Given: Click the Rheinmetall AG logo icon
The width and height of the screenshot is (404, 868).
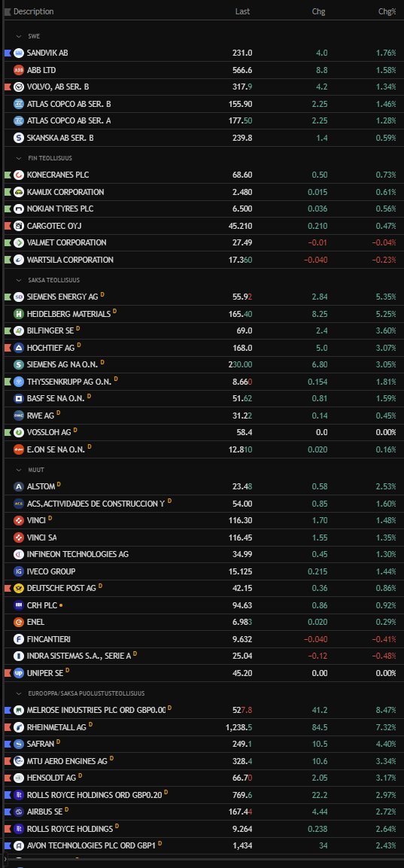Looking at the screenshot, I should point(18,727).
